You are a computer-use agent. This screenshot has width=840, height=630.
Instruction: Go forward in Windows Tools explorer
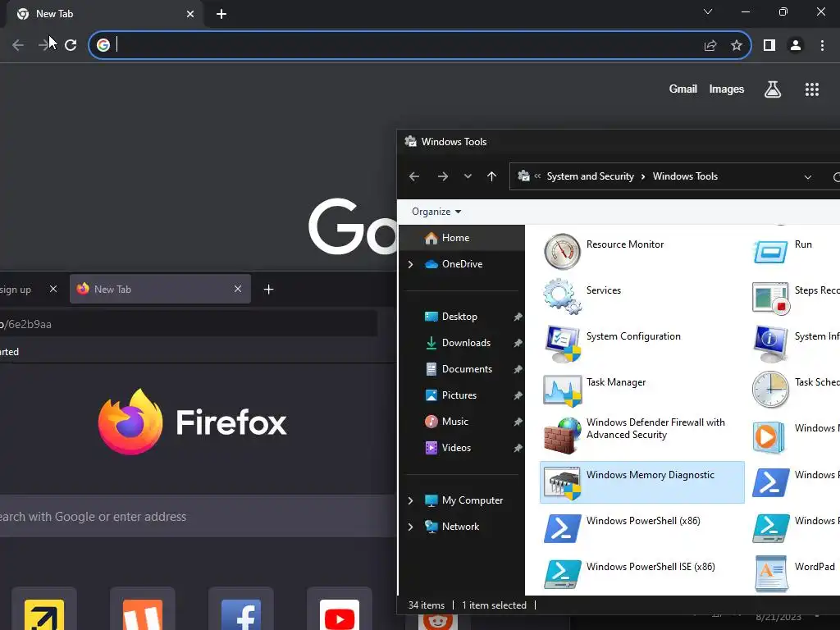(442, 176)
